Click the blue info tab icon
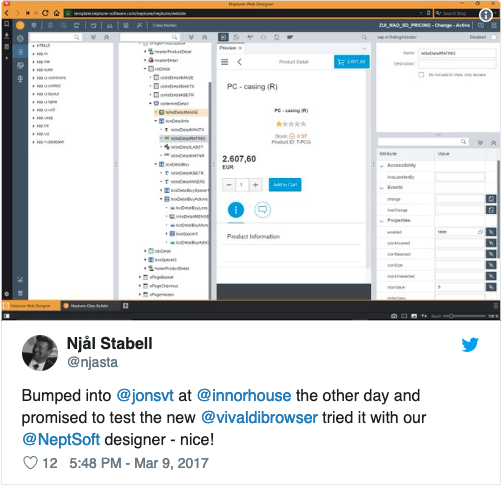The image size is (501, 485). point(236,210)
